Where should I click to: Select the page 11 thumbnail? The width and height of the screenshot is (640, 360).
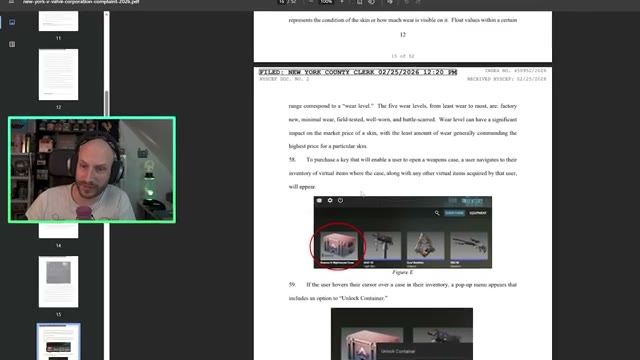tap(58, 21)
